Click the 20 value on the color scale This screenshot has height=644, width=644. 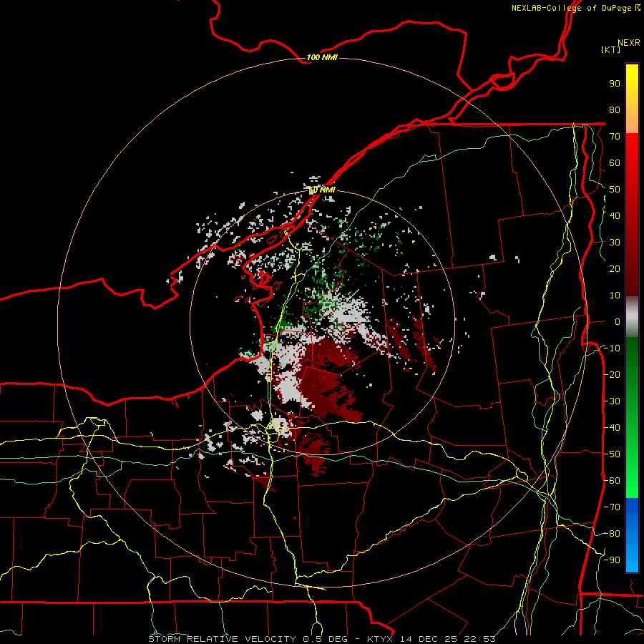615,269
